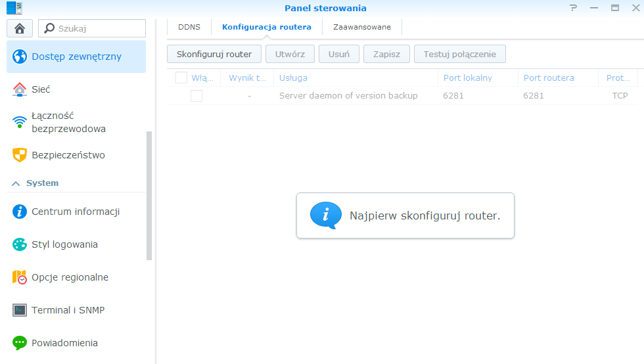Open Sieć house icon
The image size is (644, 364).
click(20, 89)
